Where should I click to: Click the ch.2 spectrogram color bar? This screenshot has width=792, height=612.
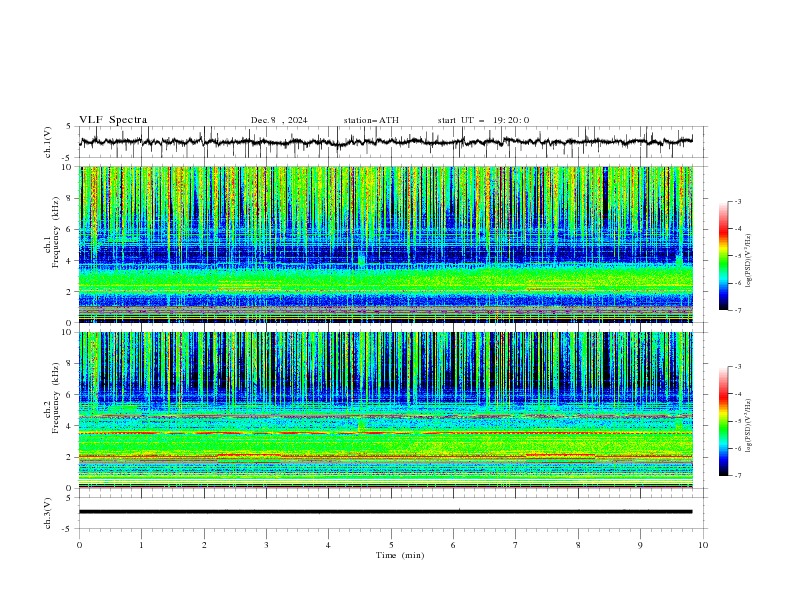(723, 421)
